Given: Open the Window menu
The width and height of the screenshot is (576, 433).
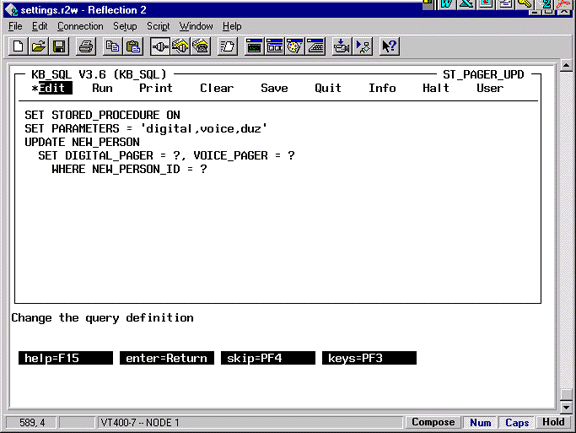Looking at the screenshot, I should coord(196,26).
